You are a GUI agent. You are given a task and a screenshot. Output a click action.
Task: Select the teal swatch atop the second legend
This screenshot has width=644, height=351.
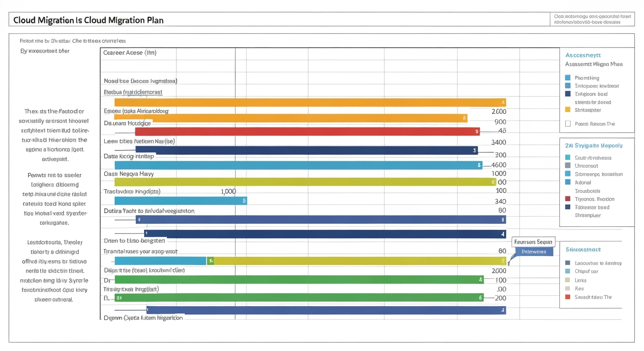pos(568,157)
